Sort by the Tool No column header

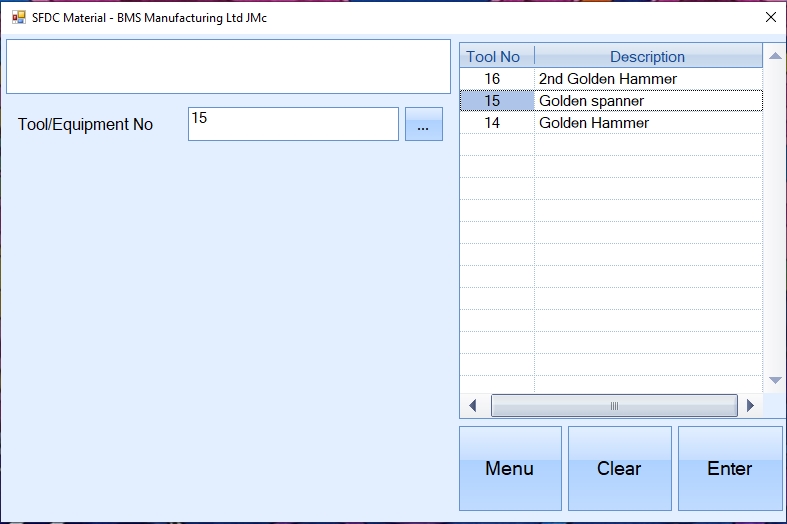496,57
